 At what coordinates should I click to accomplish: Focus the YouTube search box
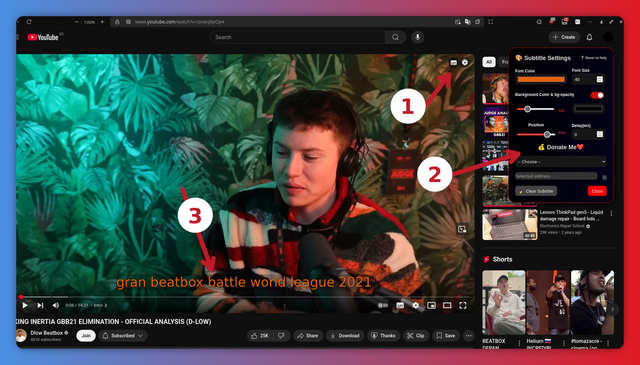[298, 37]
